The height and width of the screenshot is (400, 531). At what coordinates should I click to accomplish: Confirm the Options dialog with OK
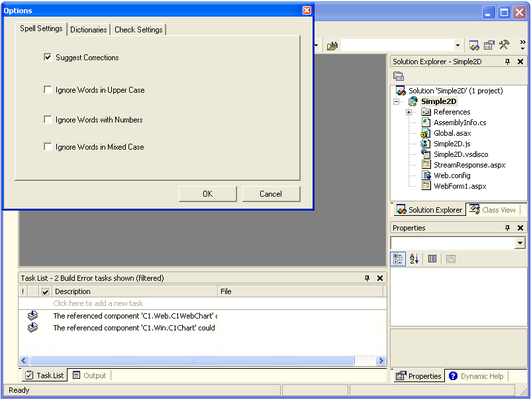click(208, 194)
